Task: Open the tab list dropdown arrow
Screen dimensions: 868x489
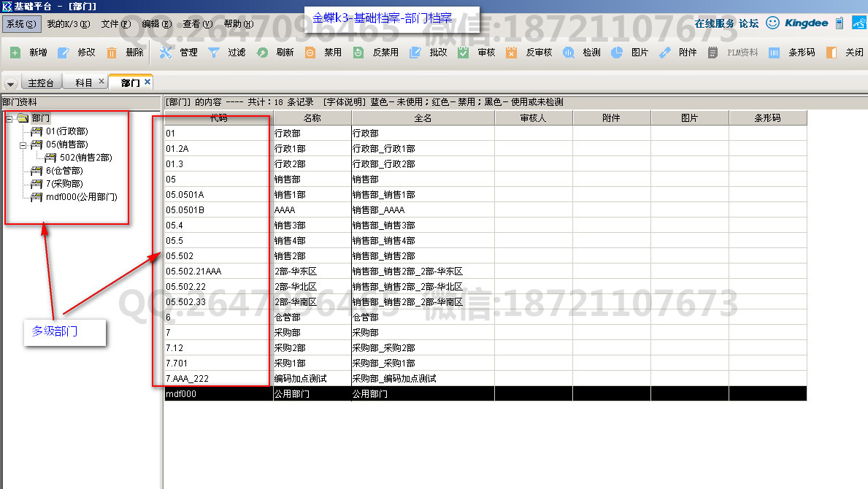Action: 10,84
